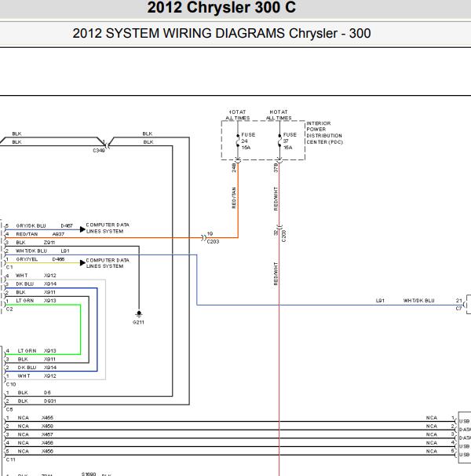
Task: Click the DK BLU label in connector C2
Action: tap(25, 284)
